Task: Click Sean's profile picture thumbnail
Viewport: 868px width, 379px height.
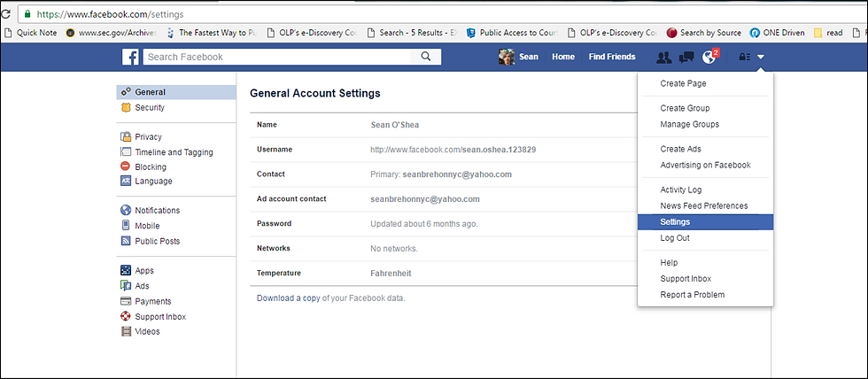Action: pos(507,57)
